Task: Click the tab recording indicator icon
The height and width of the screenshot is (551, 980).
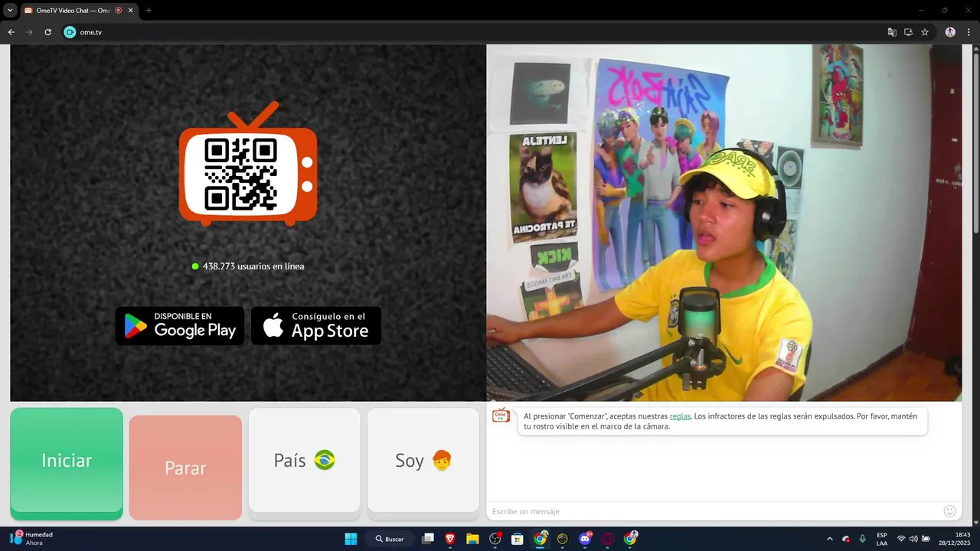Action: [118, 10]
